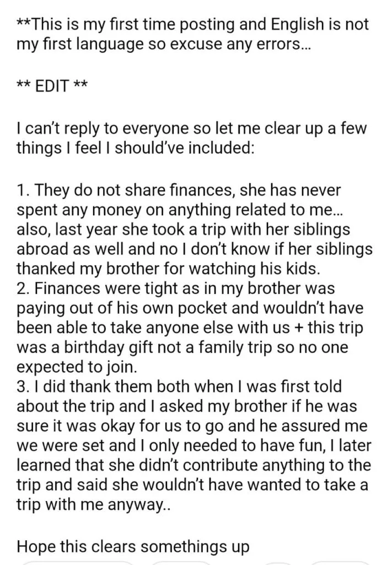Tap the closing line 'Hope this clears somethings up'
Viewport: 392px width, 565px height.
133,546
